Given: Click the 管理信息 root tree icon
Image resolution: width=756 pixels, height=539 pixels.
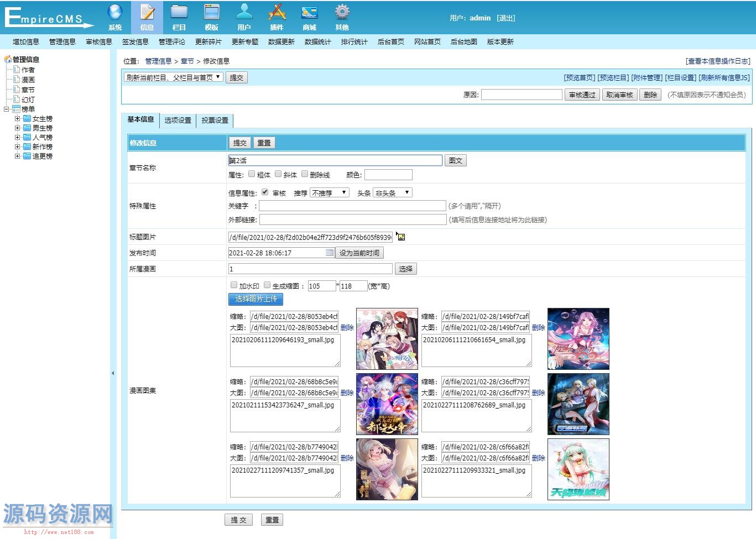Looking at the screenshot, I should (8, 59).
